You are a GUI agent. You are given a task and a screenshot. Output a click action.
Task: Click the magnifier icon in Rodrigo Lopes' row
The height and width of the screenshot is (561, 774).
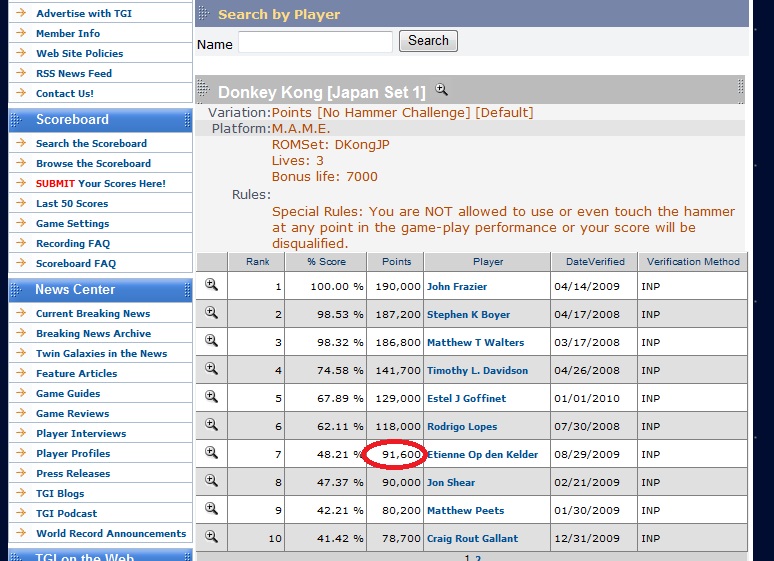tap(211, 424)
